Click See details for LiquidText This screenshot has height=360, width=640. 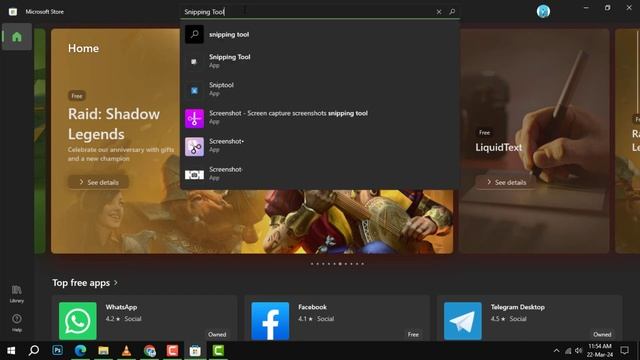[506, 182]
